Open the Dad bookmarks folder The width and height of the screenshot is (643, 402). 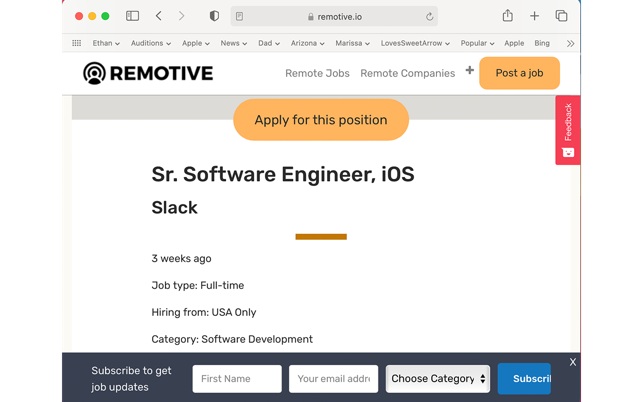[269, 43]
